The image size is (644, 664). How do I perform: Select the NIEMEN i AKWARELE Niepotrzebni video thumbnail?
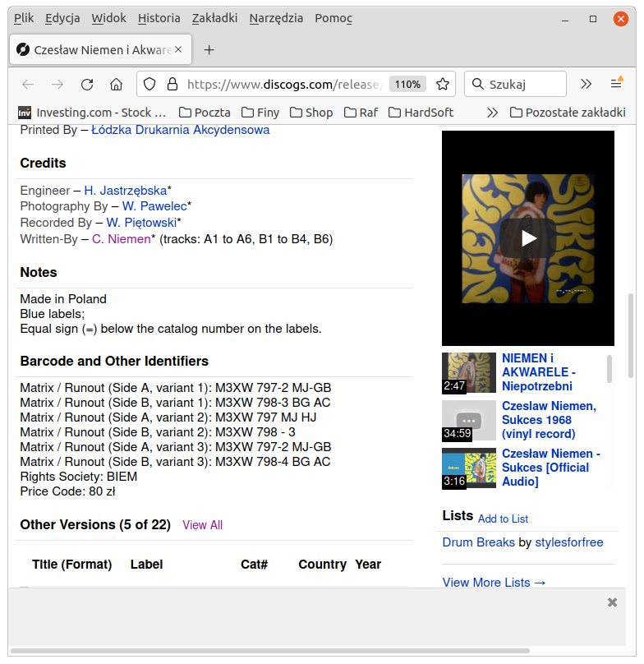(x=469, y=372)
